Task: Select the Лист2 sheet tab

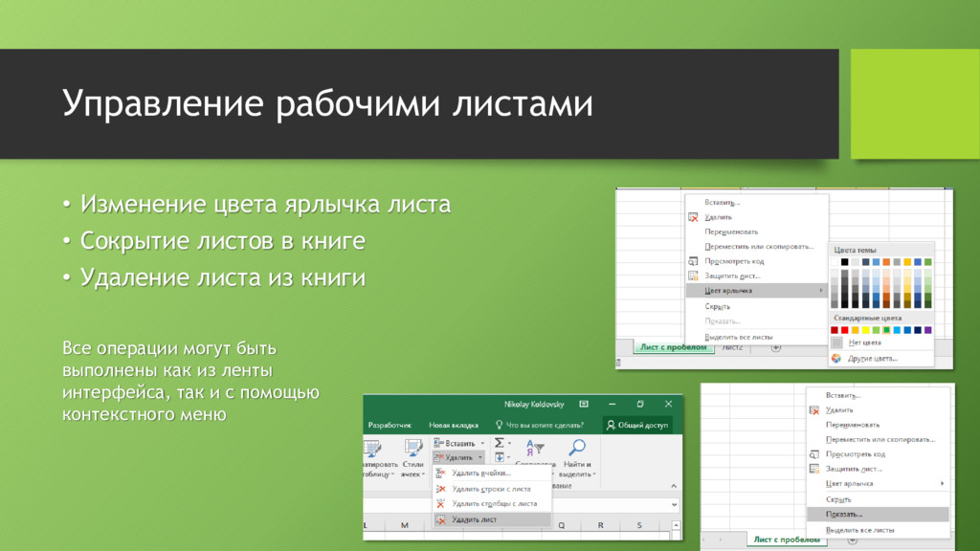Action: click(732, 347)
